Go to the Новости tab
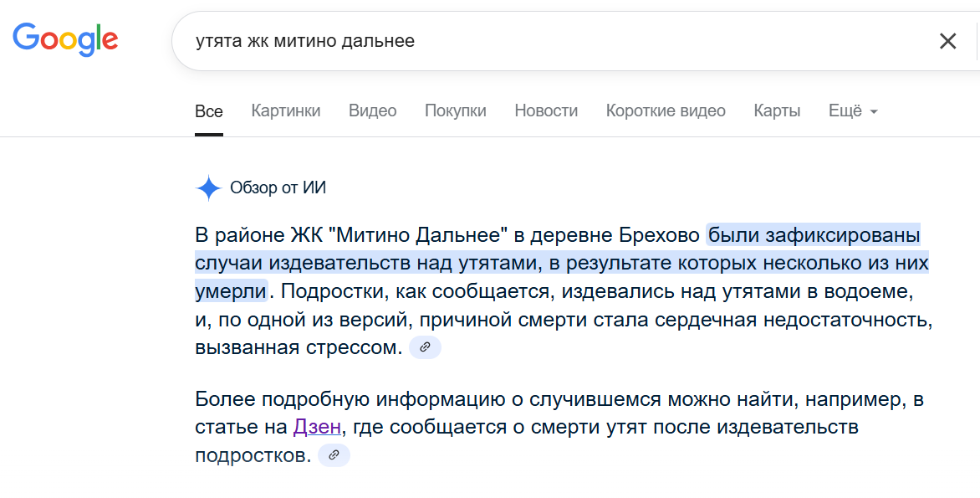Screen dimensions: 980x498 tap(546, 111)
